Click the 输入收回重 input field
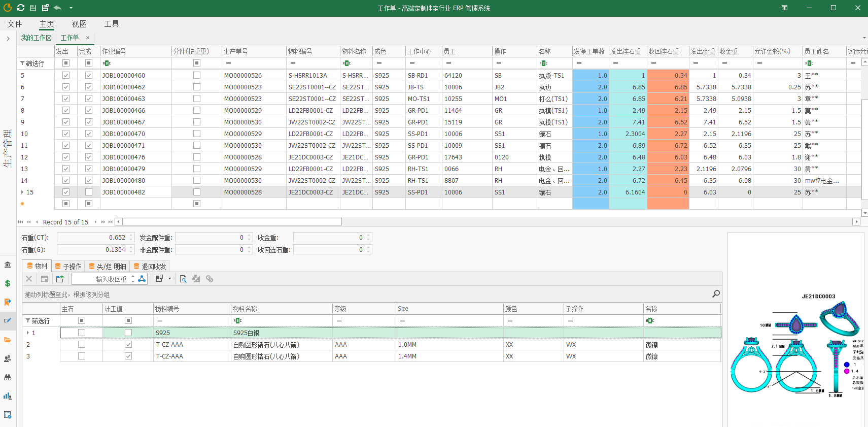 click(101, 279)
